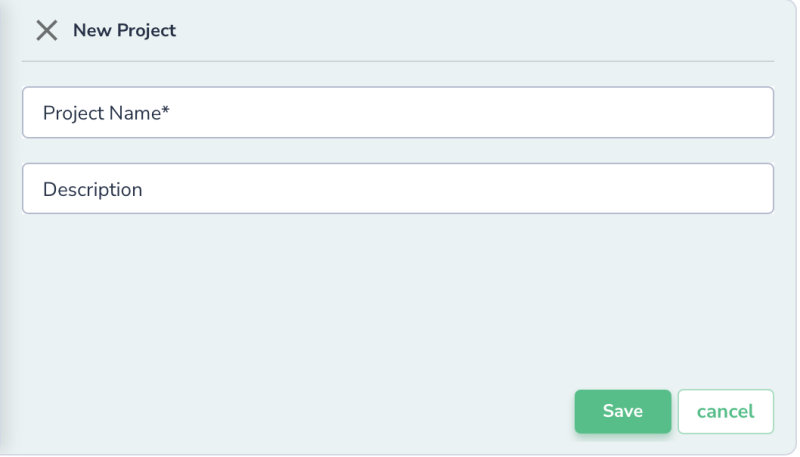Confirm project creation with Save
800x457 pixels.
pyautogui.click(x=622, y=411)
